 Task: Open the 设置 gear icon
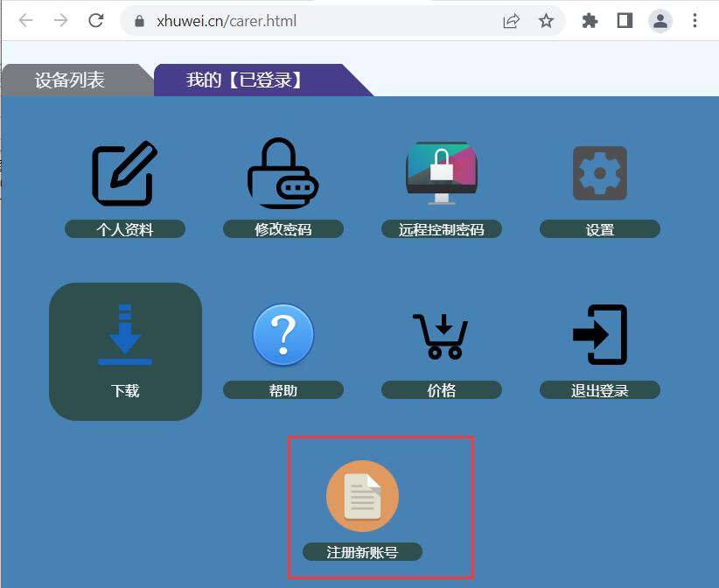click(x=600, y=173)
